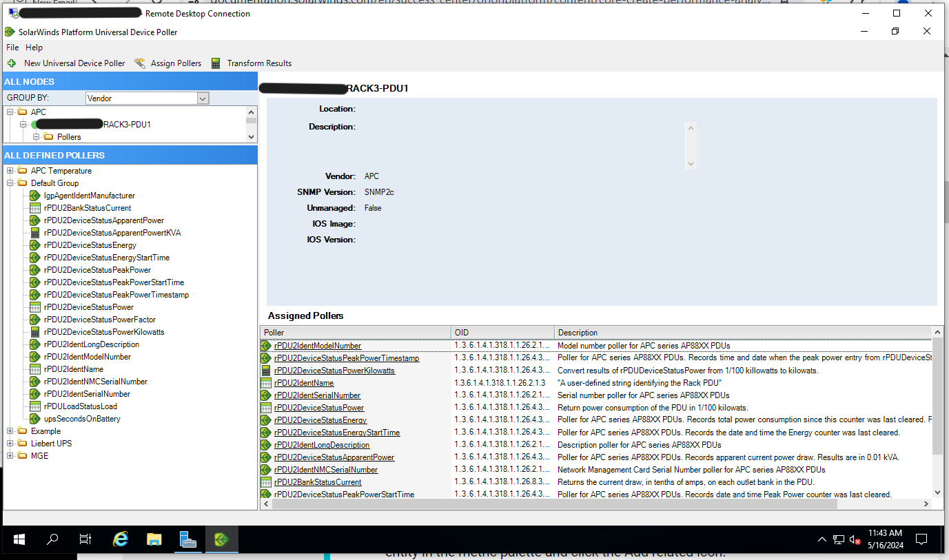Select rPDU2DeviceStatusEnergyStartTime in defined pollers tree
This screenshot has height=560, width=949.
(x=107, y=258)
